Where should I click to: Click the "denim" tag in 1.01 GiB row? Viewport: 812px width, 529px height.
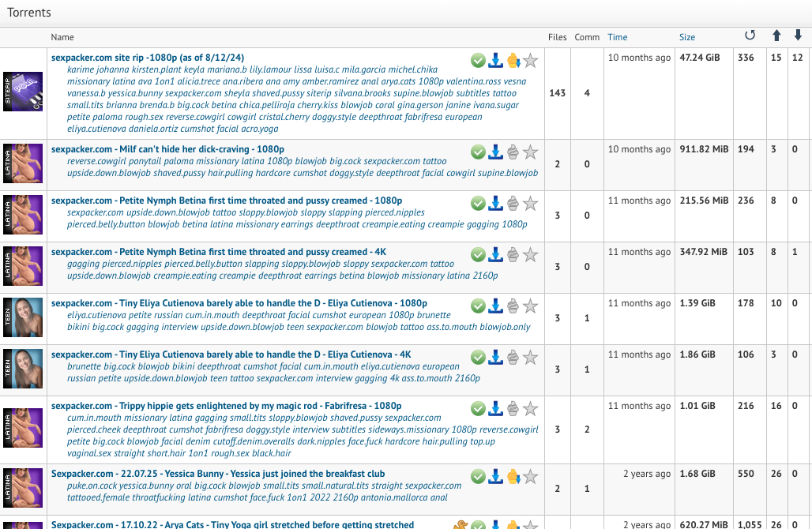point(197,441)
